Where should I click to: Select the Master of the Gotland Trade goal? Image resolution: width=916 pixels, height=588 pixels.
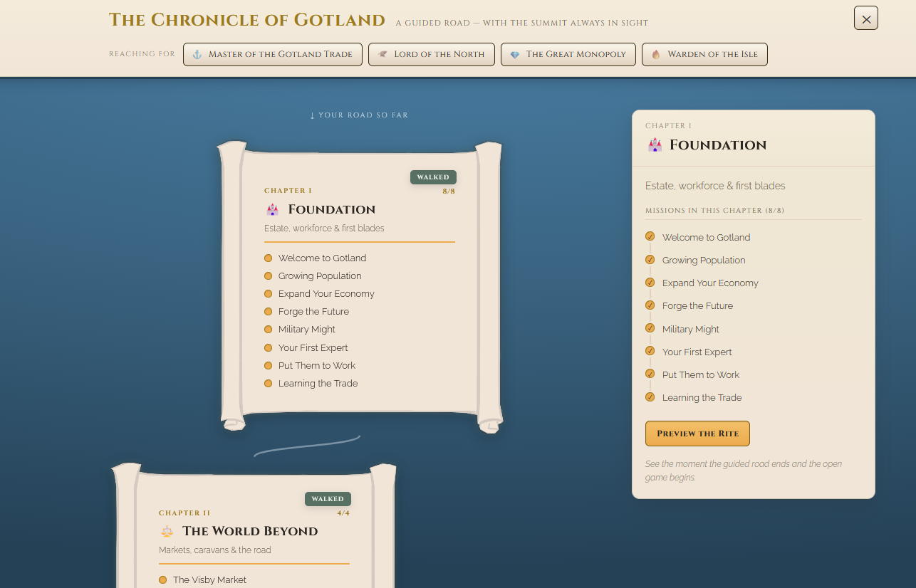273,54
